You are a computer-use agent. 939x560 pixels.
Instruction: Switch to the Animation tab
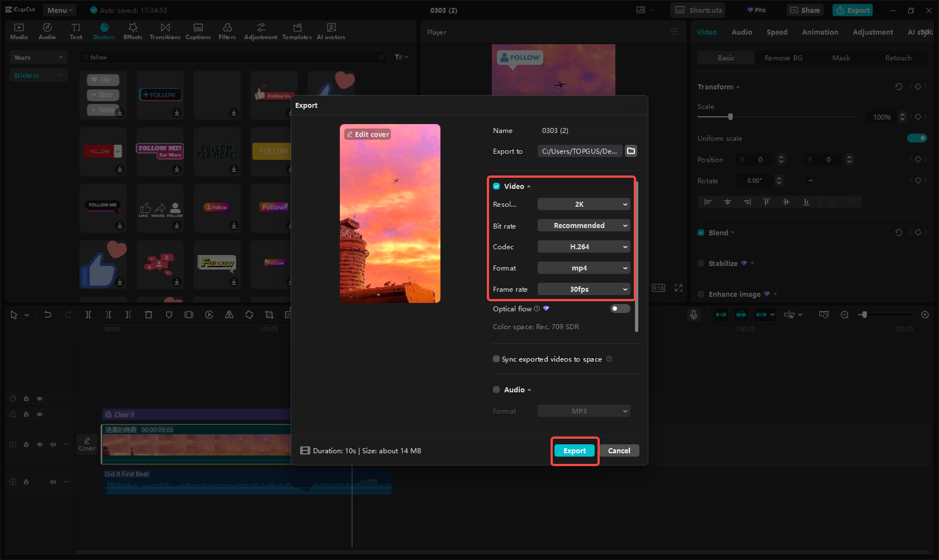pos(819,32)
